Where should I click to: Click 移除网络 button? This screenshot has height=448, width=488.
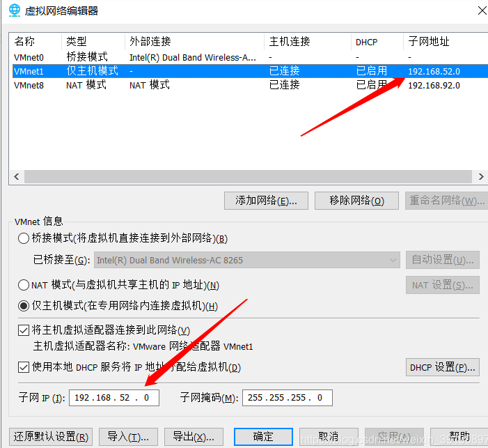point(356,201)
